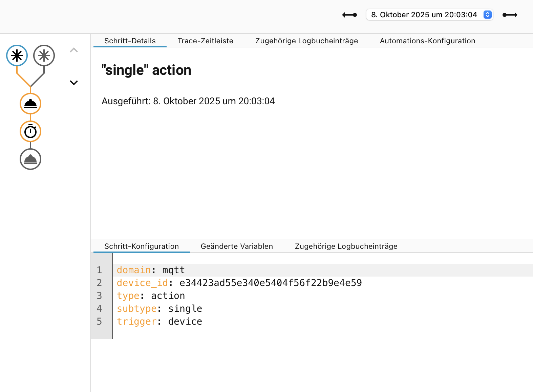Click the 'domain: mqtt' code line
Viewport: 533px width, 392px height.
tap(323, 270)
